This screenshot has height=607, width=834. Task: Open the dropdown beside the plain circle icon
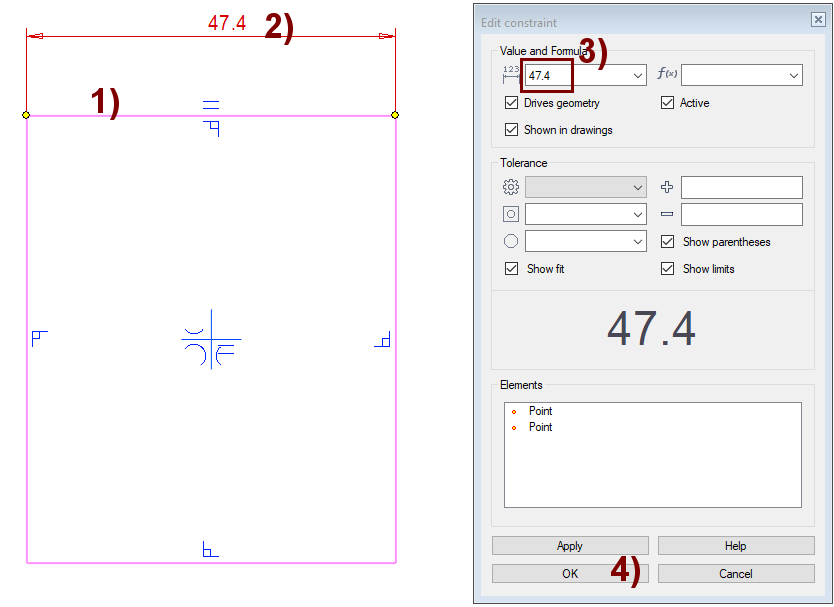[x=638, y=241]
